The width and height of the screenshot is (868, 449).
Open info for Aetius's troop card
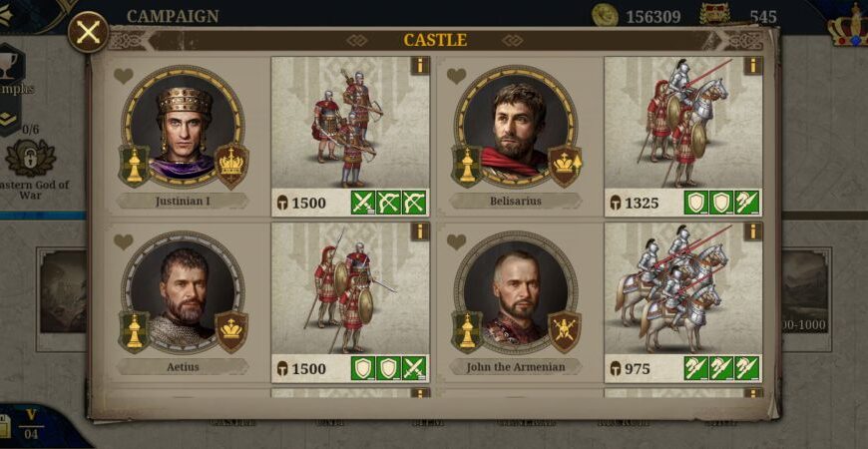[420, 231]
